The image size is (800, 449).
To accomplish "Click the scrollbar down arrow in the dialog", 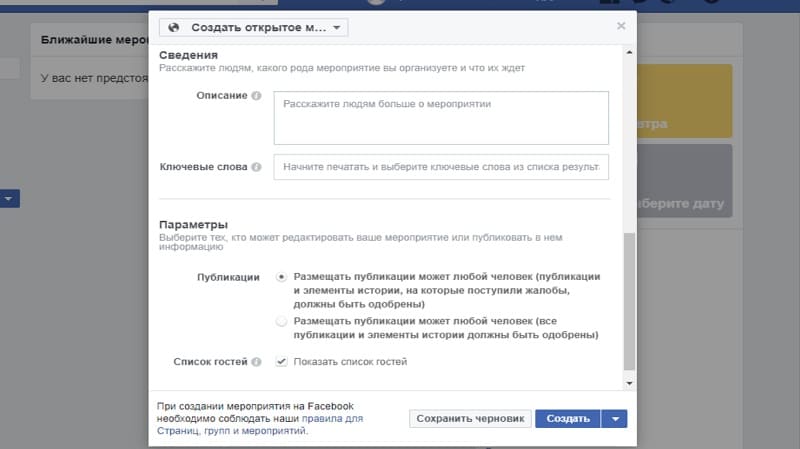I will [630, 383].
